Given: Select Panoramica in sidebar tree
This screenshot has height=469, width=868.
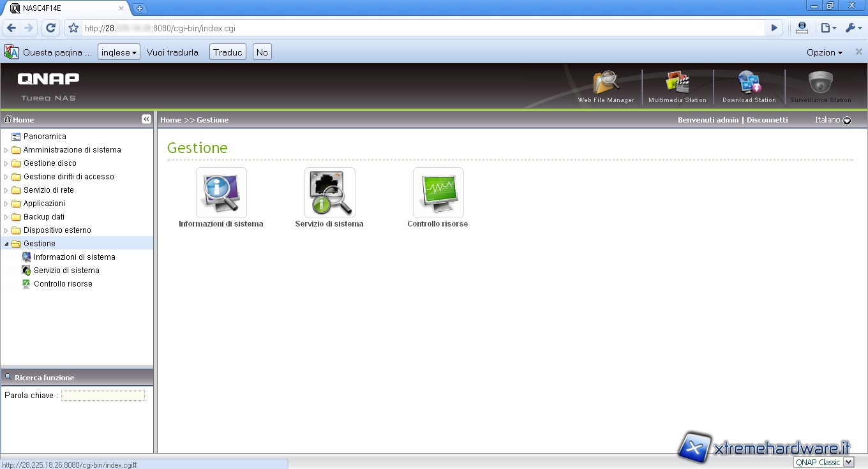Looking at the screenshot, I should point(45,137).
